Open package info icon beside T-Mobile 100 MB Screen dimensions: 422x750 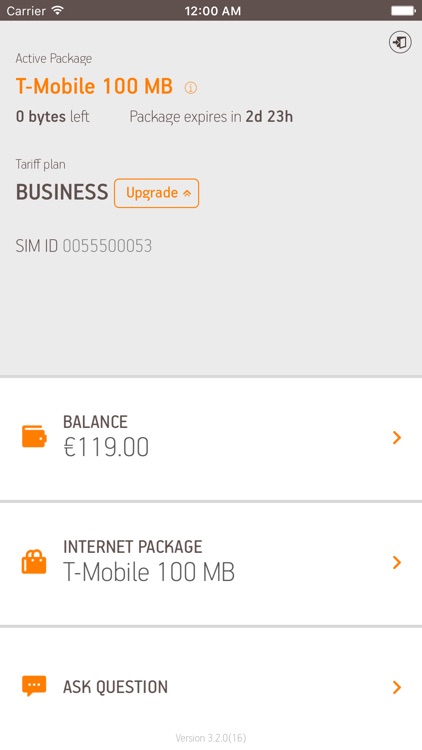[x=191, y=88]
